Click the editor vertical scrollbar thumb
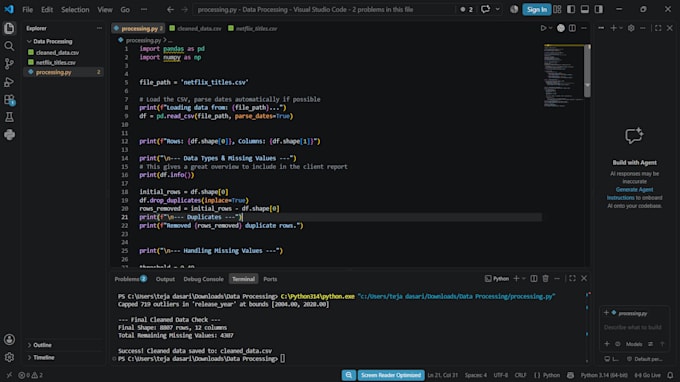Viewport: 680px width, 382px height. click(x=587, y=71)
